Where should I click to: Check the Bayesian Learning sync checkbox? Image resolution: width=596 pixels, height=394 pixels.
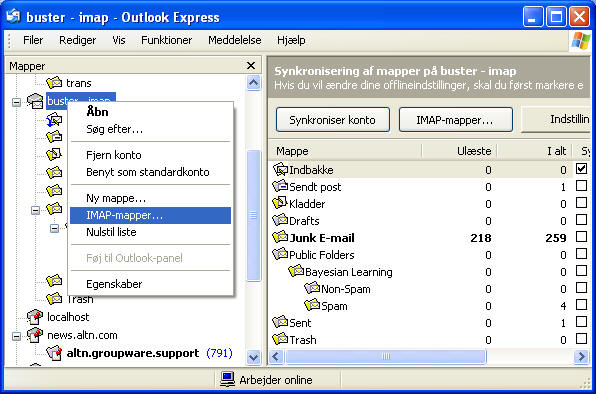tap(581, 271)
